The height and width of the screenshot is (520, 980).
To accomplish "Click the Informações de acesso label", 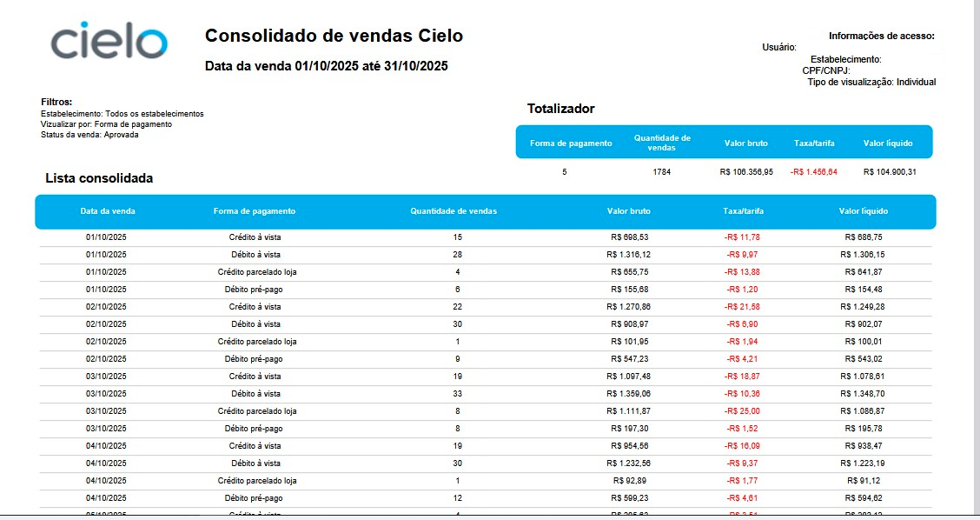I will 882,37.
